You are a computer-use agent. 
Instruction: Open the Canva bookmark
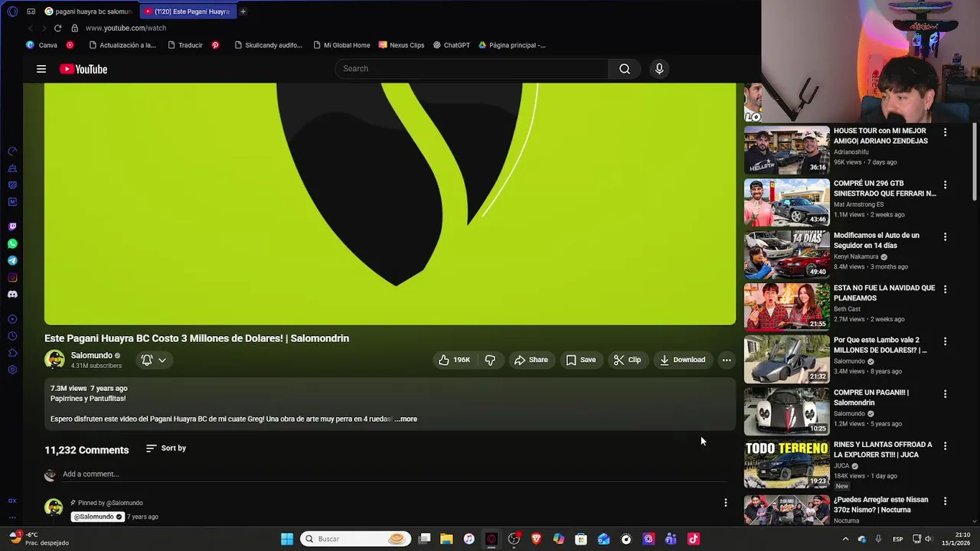click(x=42, y=45)
